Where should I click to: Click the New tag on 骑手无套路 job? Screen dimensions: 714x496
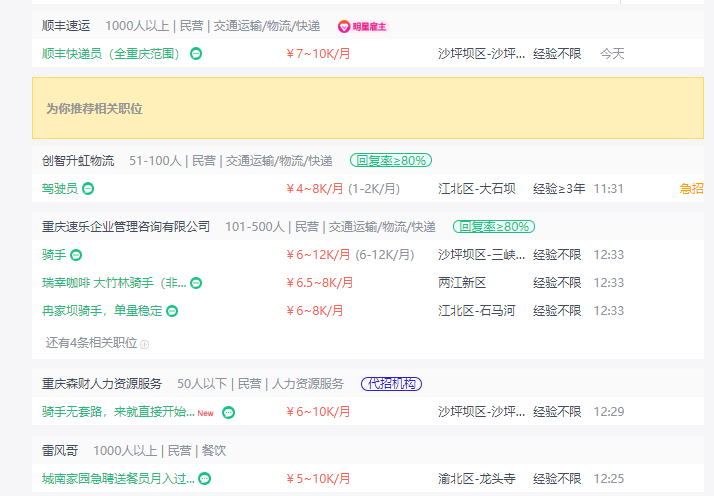[x=205, y=413]
